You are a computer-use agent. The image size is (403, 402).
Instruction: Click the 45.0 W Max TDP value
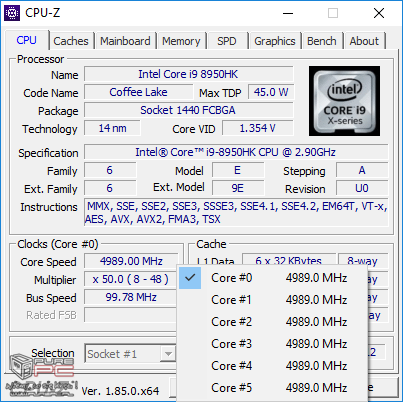click(x=271, y=92)
